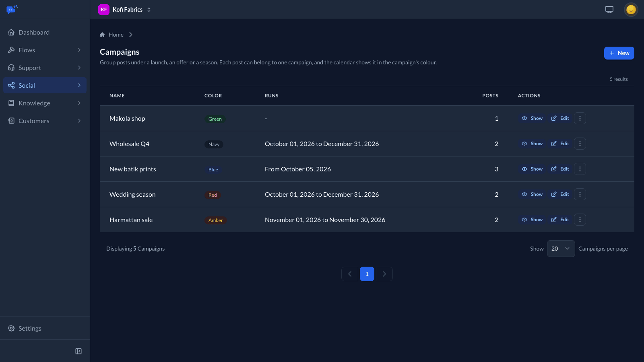Click the Wedding season campaign name
The width and height of the screenshot is (644, 362).
[x=132, y=194]
